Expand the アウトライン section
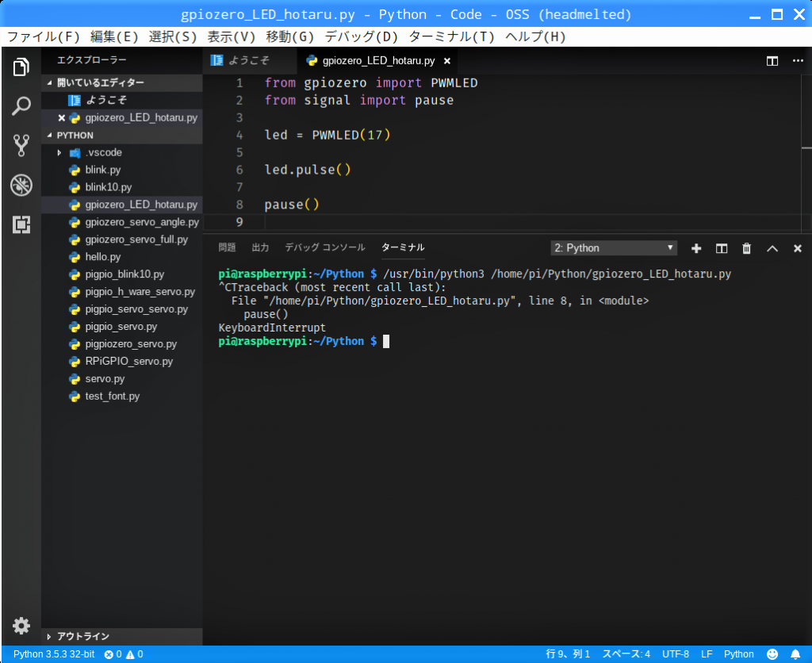812x663 pixels. (82, 636)
